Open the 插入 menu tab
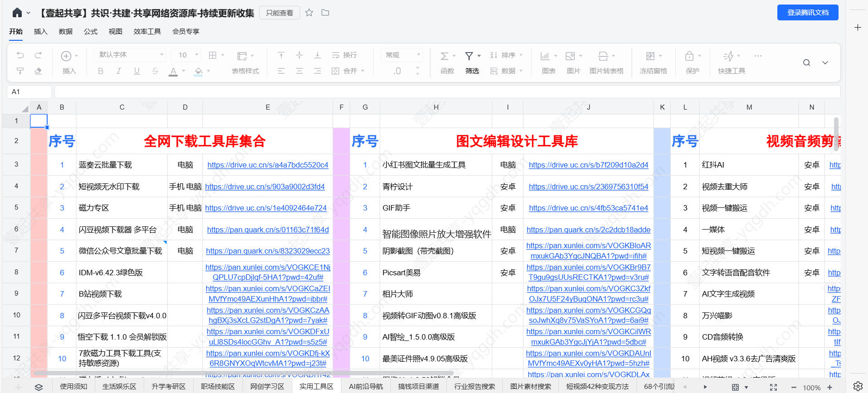This screenshot has width=868, height=393. 40,31
